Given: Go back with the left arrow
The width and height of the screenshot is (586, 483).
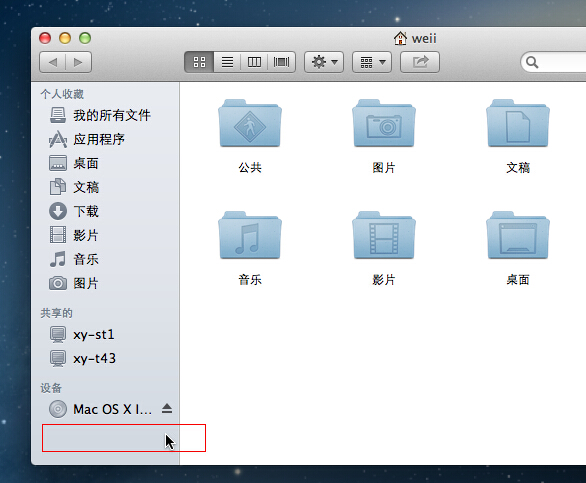Looking at the screenshot, I should click(53, 62).
